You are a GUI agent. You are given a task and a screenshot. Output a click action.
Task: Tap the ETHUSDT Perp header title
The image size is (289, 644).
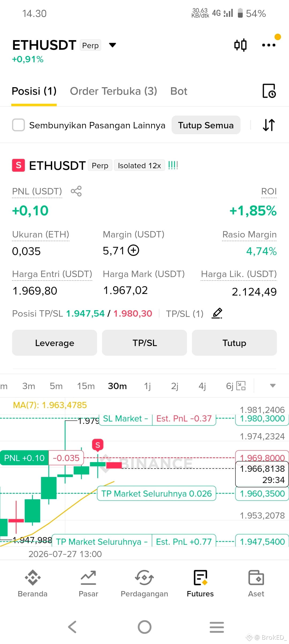tap(56, 45)
